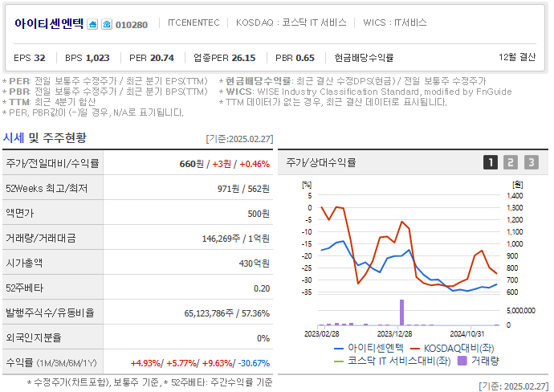Click the 2024/10/31 x-axis date label
Image resolution: width=554 pixels, height=392 pixels.
[x=467, y=333]
